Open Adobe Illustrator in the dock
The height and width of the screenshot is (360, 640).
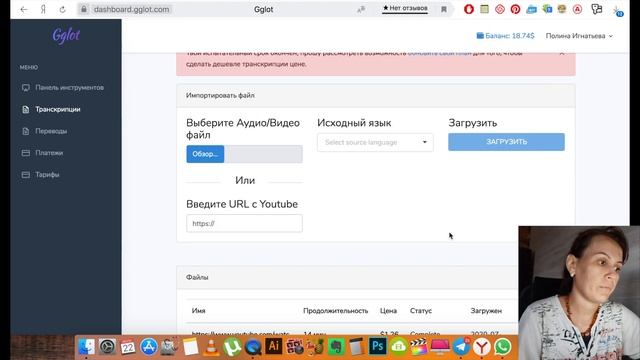click(x=273, y=347)
